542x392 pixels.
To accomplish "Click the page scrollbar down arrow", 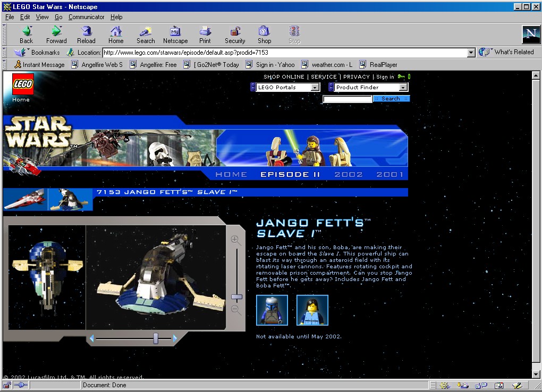I will (x=536, y=374).
